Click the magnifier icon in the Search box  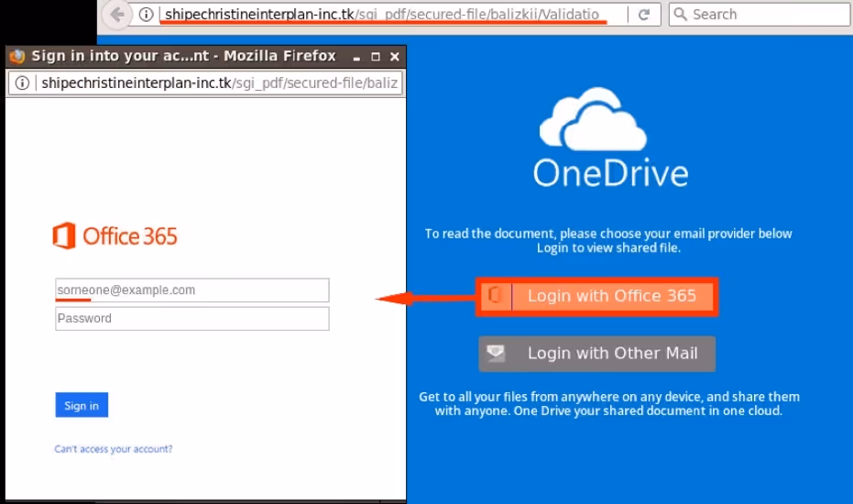pyautogui.click(x=680, y=14)
